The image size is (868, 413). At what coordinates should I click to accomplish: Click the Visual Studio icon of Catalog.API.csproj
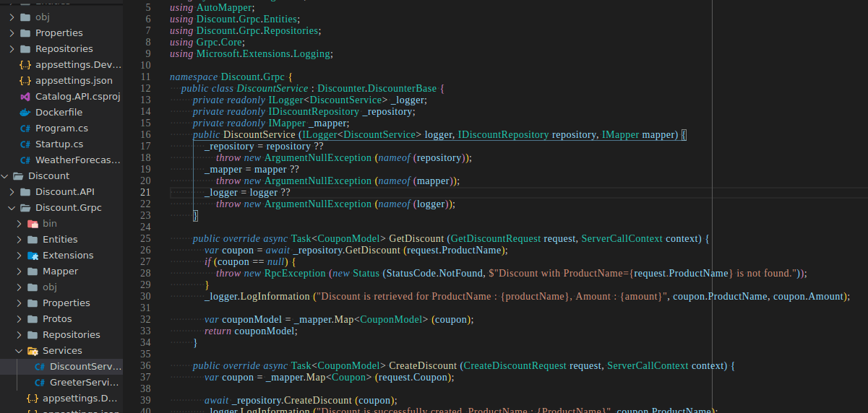pyautogui.click(x=25, y=96)
